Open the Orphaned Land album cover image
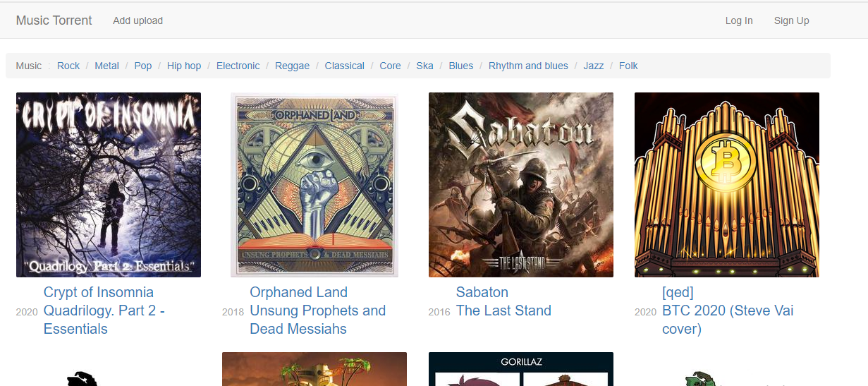 [x=314, y=185]
